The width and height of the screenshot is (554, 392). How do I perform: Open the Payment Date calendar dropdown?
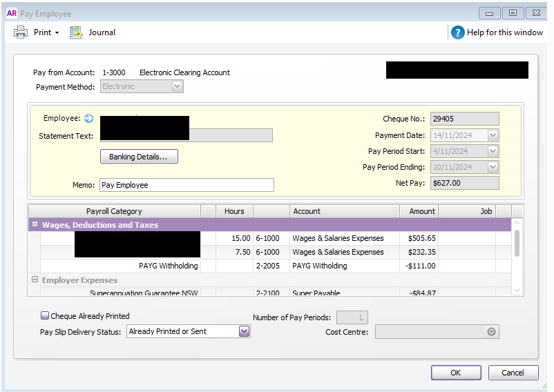[493, 135]
